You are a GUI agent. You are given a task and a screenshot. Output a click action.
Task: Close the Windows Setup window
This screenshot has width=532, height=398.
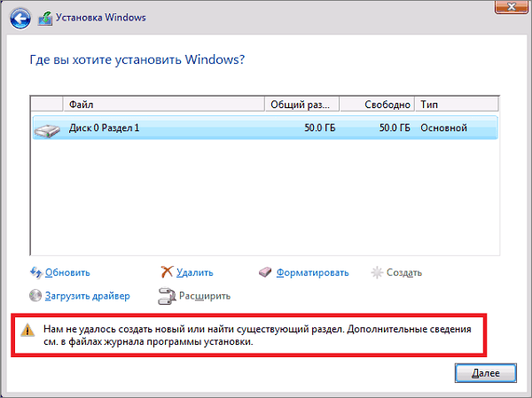[512, 7]
